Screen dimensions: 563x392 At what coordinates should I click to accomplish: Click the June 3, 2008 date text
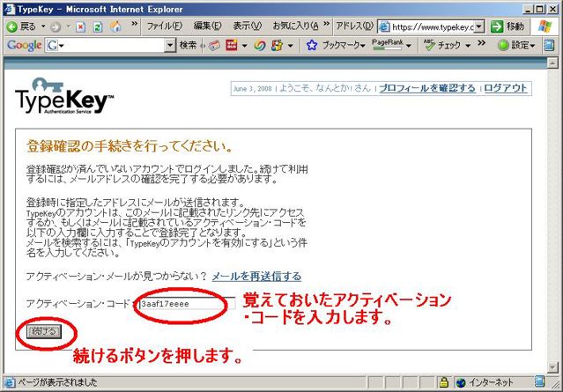click(x=252, y=89)
